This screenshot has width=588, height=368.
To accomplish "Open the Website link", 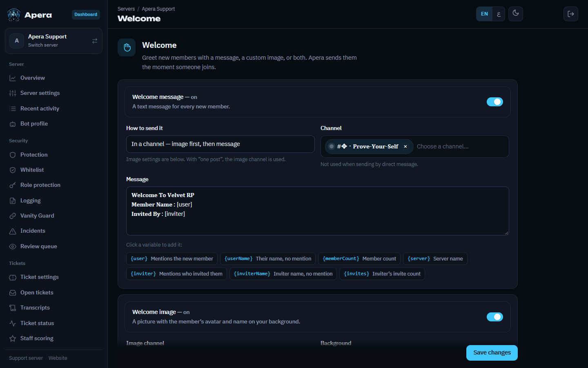I will coord(58,358).
